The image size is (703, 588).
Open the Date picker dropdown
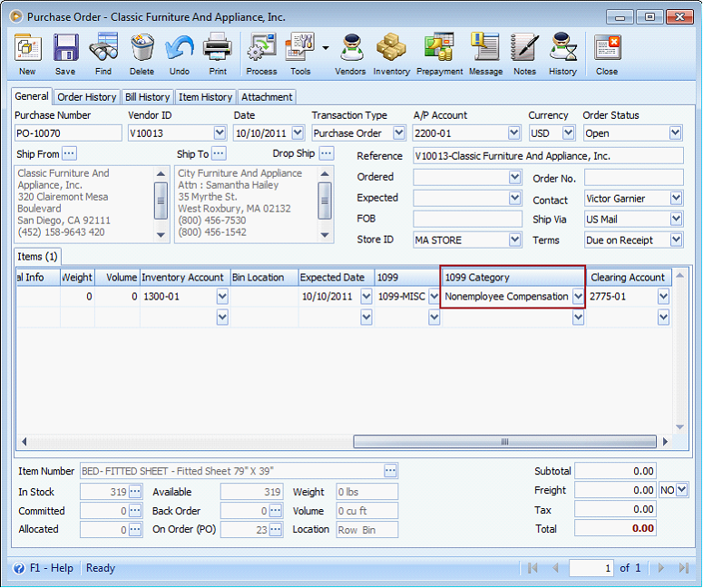click(x=298, y=133)
